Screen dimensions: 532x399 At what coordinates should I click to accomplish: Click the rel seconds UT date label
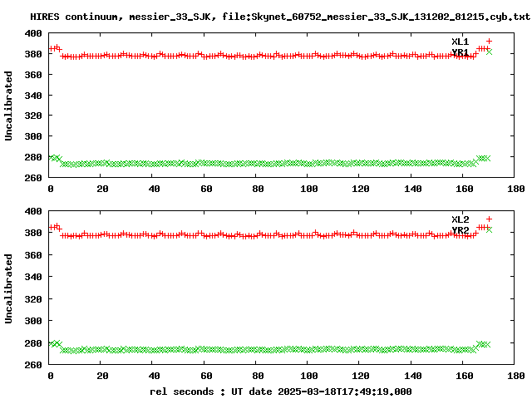[x=281, y=392]
